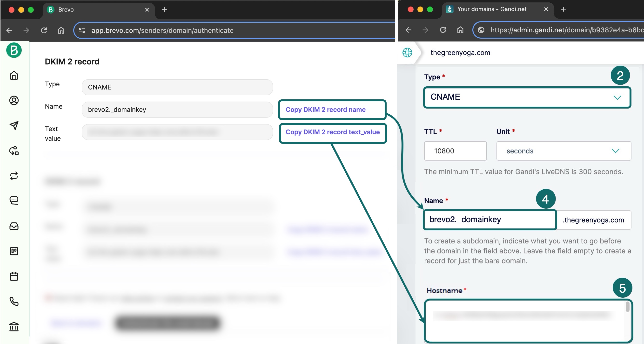This screenshot has width=644, height=344.
Task: Open the Home icon in Brevo sidebar
Action: pyautogui.click(x=14, y=75)
